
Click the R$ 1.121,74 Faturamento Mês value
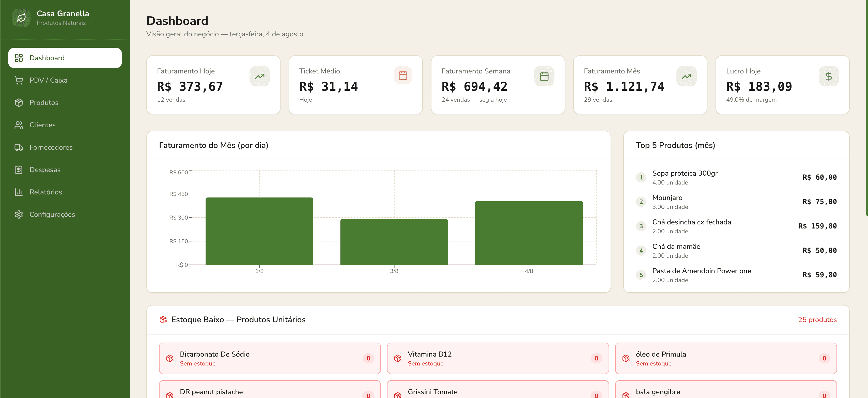tap(624, 87)
